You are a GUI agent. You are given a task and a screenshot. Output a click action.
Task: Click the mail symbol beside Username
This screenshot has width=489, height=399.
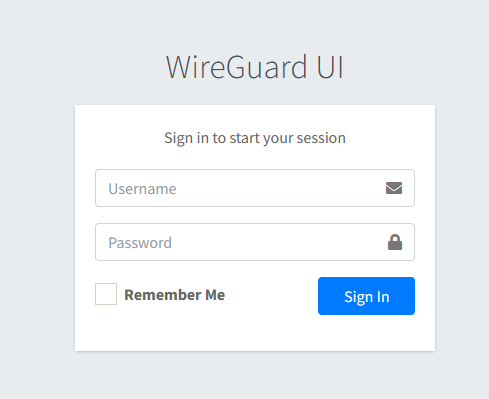[x=394, y=188]
